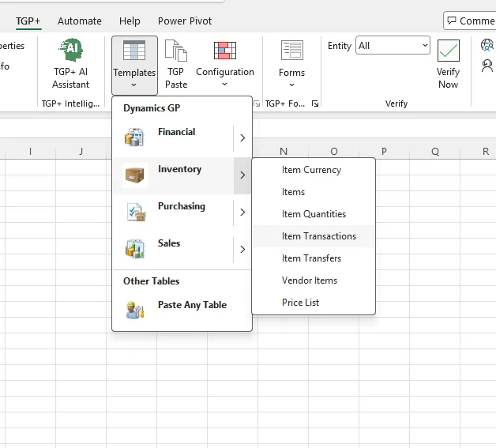
Task: Open the Configuration grid icon
Action: click(x=225, y=51)
